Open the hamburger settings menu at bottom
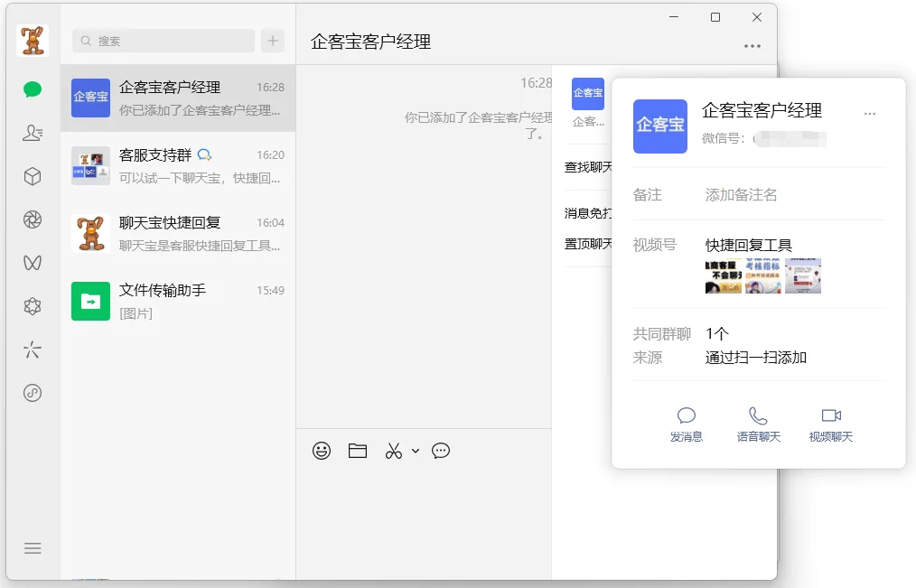916x588 pixels. pos(33,547)
